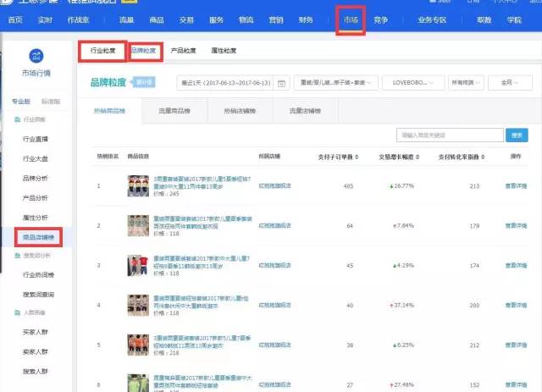Image resolution: width=542 pixels, height=392 pixels.
Task: Open 学院 in top navigation
Action: tap(514, 20)
